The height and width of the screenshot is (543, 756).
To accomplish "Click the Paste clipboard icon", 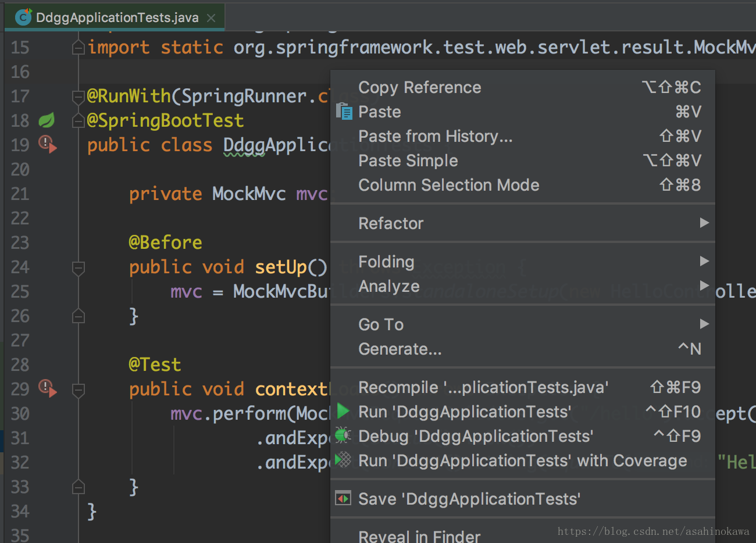I will click(344, 111).
